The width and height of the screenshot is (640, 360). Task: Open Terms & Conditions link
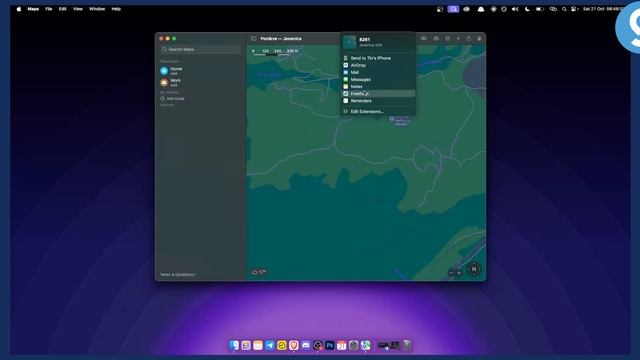(x=178, y=274)
